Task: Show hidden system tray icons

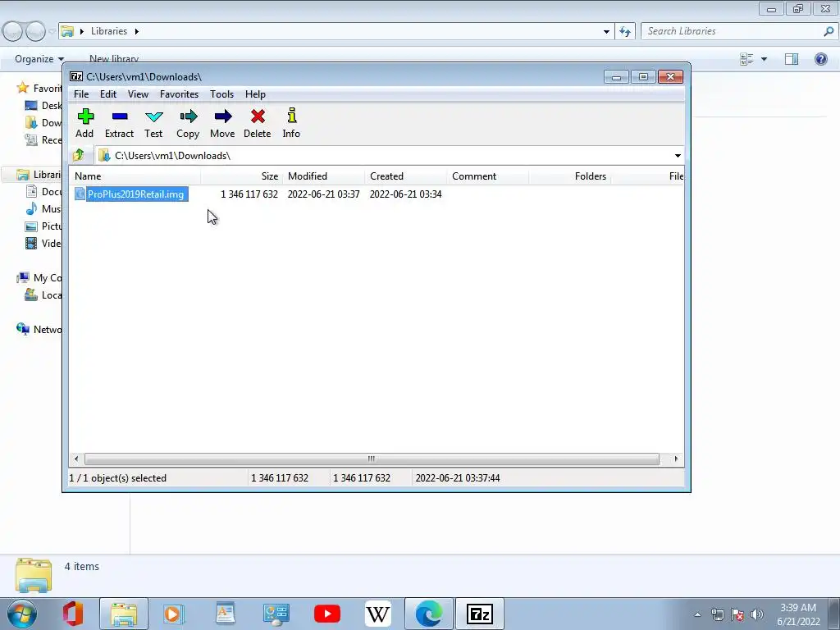Action: (697, 614)
